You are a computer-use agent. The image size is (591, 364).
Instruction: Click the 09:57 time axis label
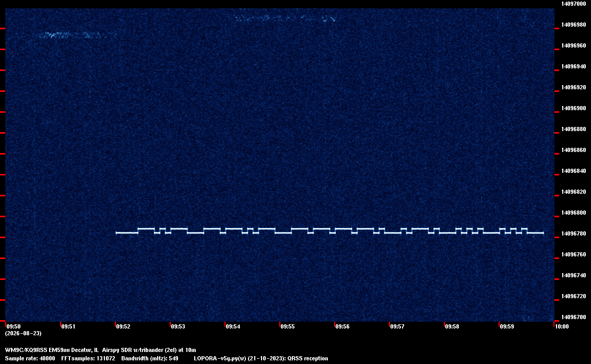(397, 326)
